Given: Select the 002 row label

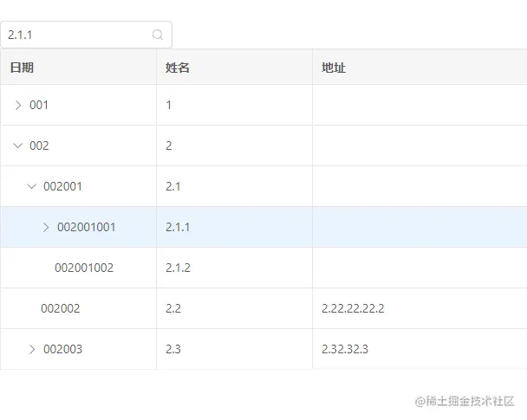Looking at the screenshot, I should (x=39, y=145).
